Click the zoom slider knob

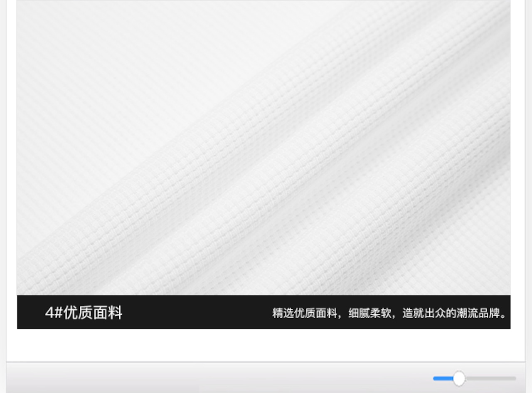pyautogui.click(x=459, y=378)
